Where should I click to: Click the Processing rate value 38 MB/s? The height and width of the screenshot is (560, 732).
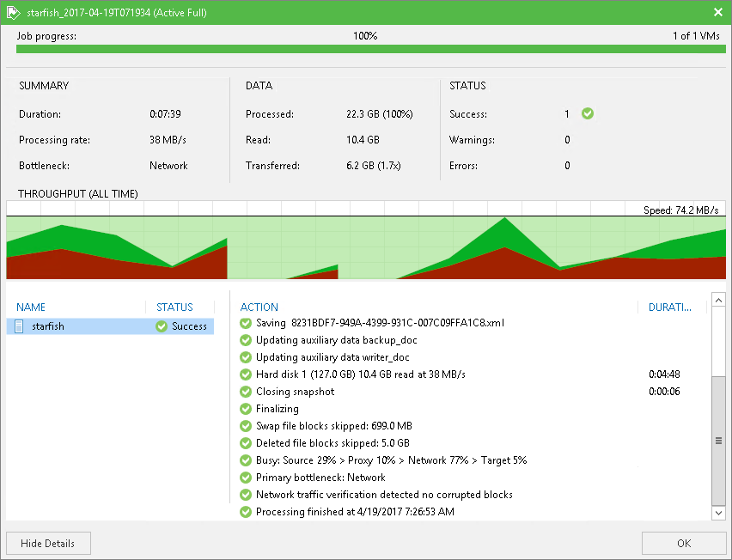pos(168,139)
